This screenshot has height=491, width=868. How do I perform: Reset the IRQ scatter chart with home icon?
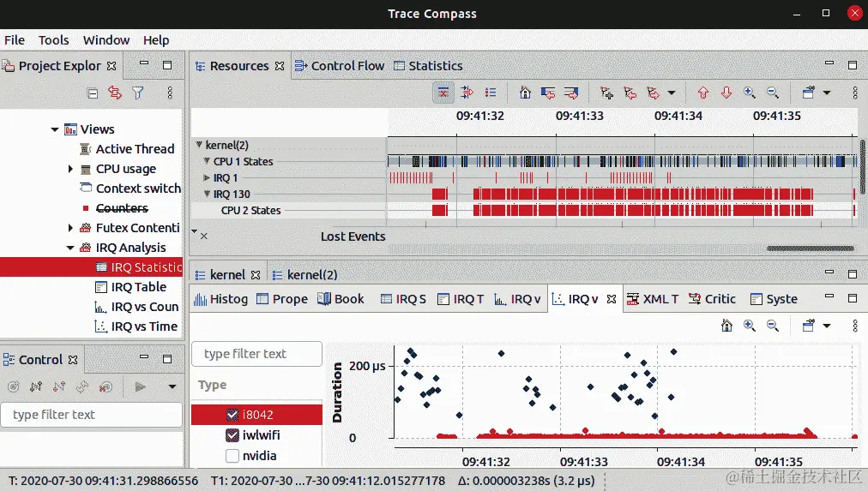coord(726,326)
